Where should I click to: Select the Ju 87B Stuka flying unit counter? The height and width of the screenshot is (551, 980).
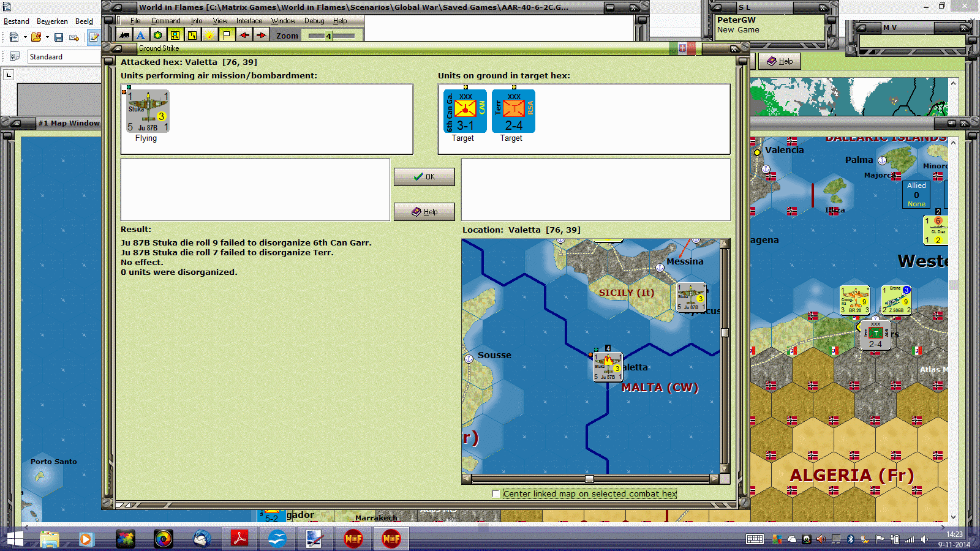click(x=148, y=111)
